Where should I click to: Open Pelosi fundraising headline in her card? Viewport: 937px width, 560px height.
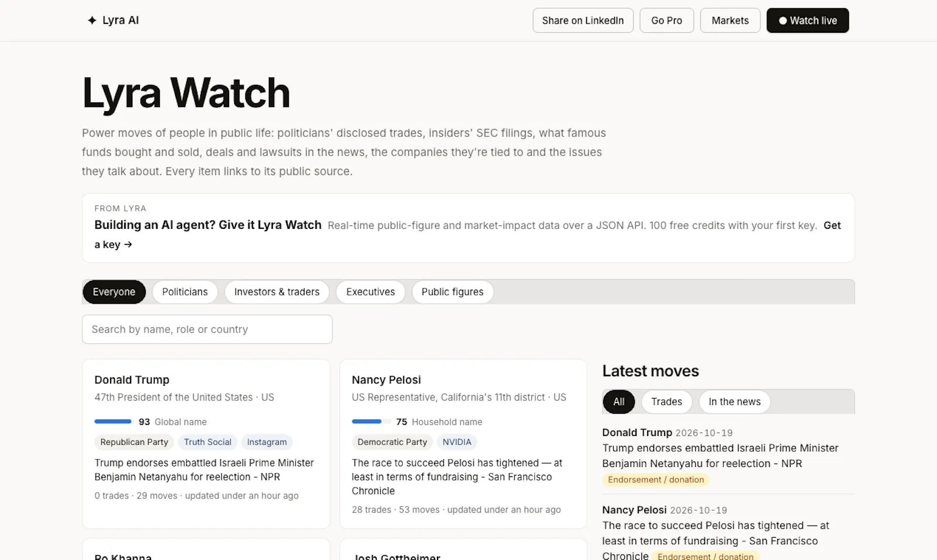click(x=457, y=477)
